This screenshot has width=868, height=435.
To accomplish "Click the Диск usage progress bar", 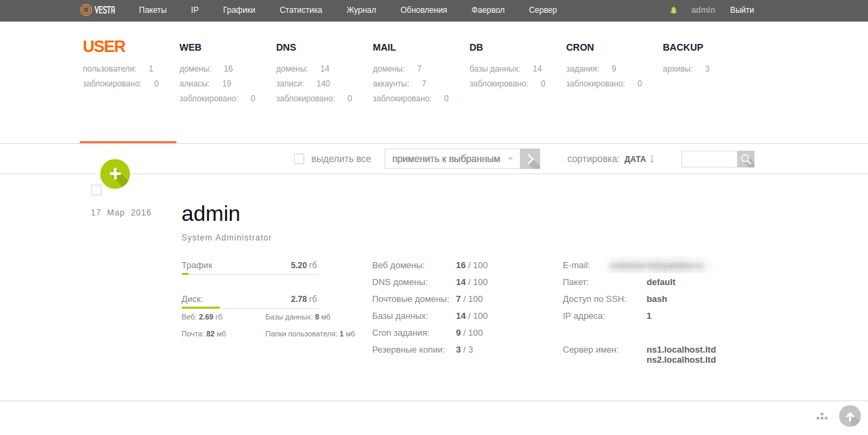I will click(x=249, y=307).
